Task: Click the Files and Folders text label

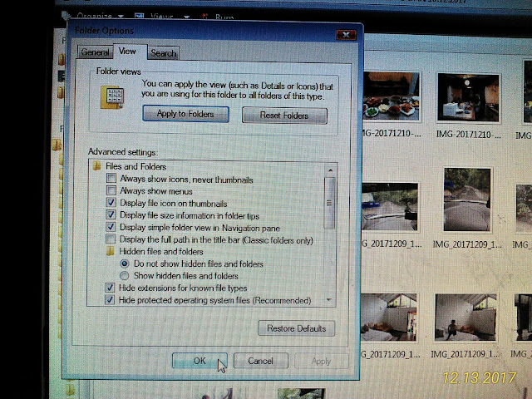Action: pyautogui.click(x=136, y=166)
